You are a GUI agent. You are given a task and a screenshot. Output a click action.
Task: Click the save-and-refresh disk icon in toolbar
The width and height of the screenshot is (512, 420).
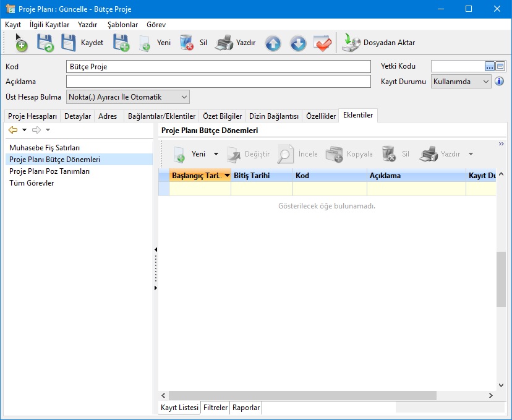(x=45, y=43)
